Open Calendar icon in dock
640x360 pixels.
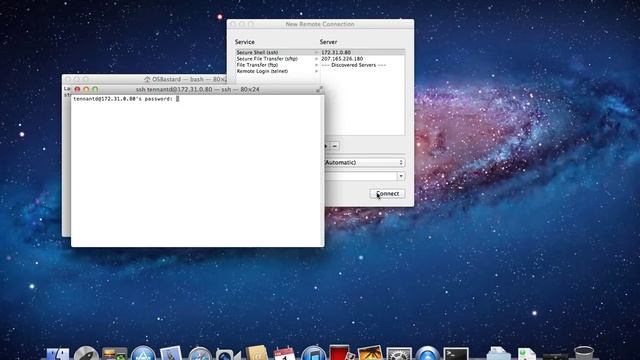[x=284, y=353]
